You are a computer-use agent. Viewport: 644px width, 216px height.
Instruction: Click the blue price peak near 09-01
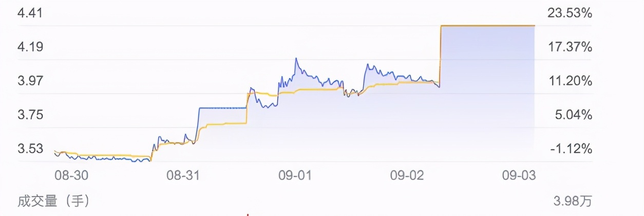[x=296, y=59]
